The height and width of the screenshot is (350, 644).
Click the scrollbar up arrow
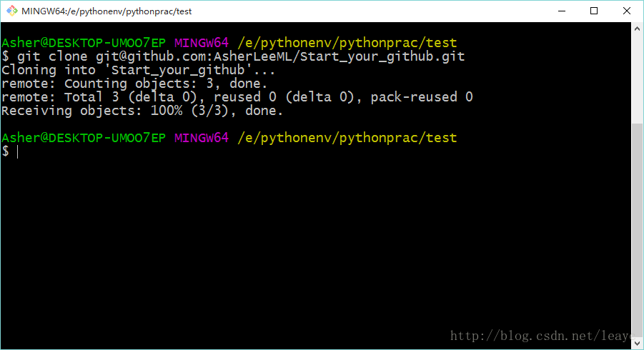coord(637,29)
